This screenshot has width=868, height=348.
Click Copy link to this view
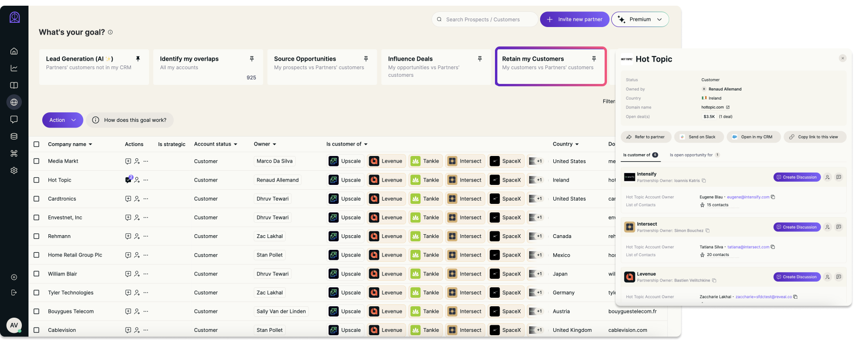pyautogui.click(x=815, y=137)
